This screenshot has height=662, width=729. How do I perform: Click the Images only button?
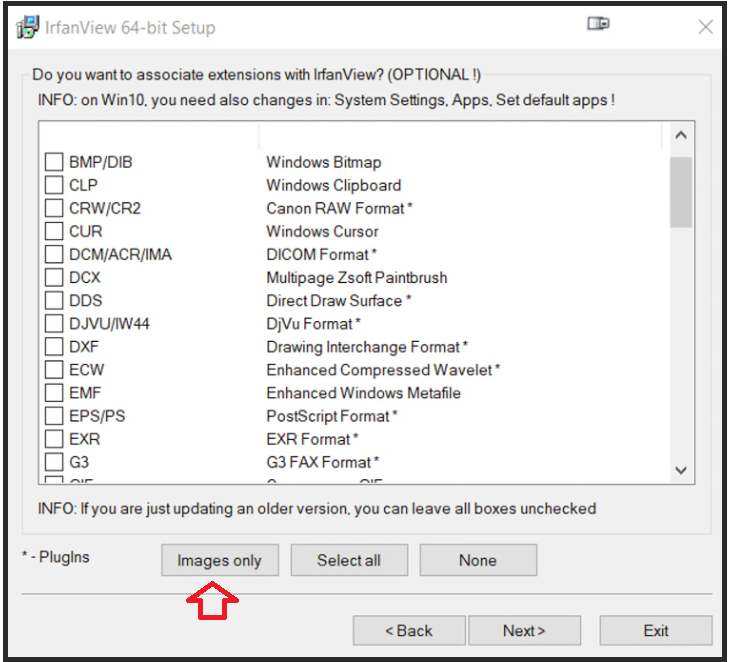coord(219,560)
